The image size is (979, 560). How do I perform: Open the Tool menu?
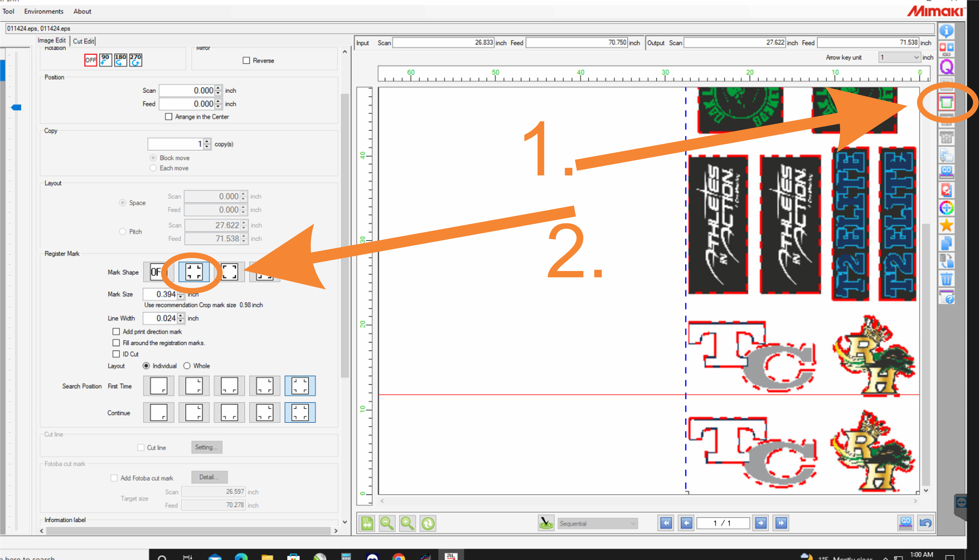point(8,11)
